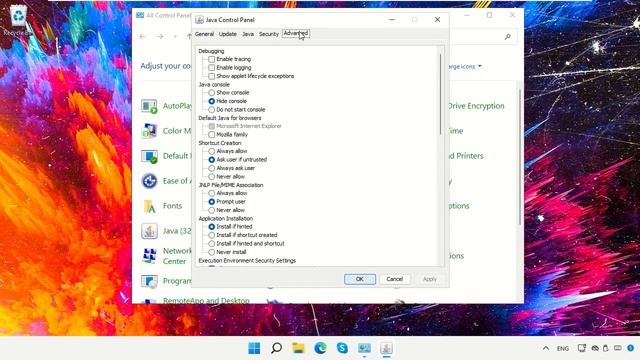This screenshot has height=360, width=640.
Task: Open Programs and Features icon in Control Panel
Action: 149,281
